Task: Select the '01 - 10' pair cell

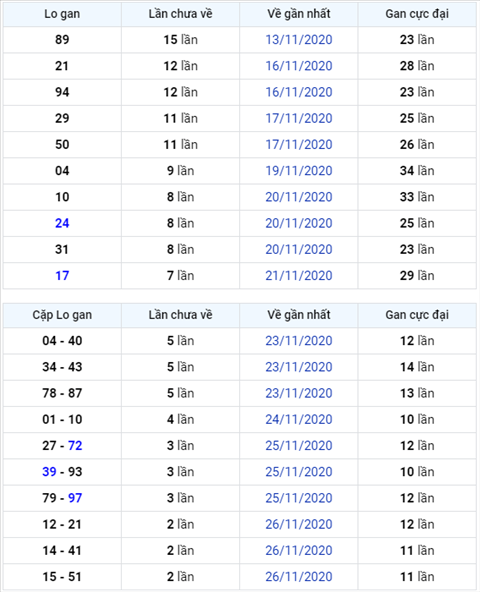Action: click(x=62, y=419)
